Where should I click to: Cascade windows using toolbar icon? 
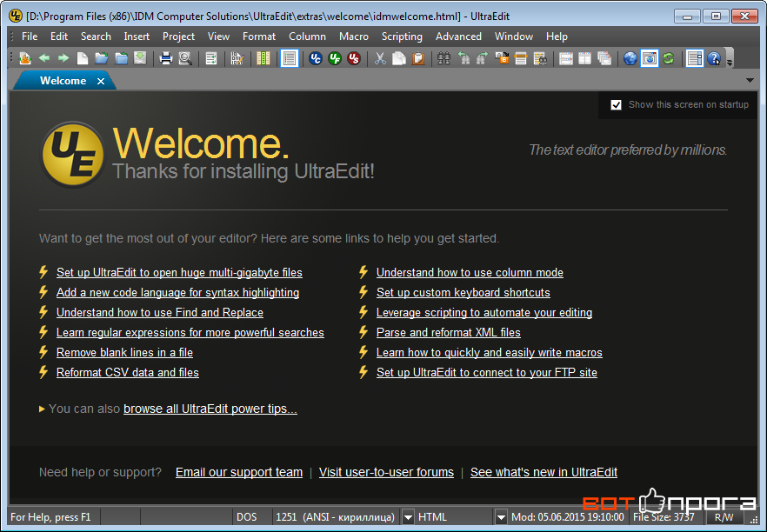click(x=604, y=59)
